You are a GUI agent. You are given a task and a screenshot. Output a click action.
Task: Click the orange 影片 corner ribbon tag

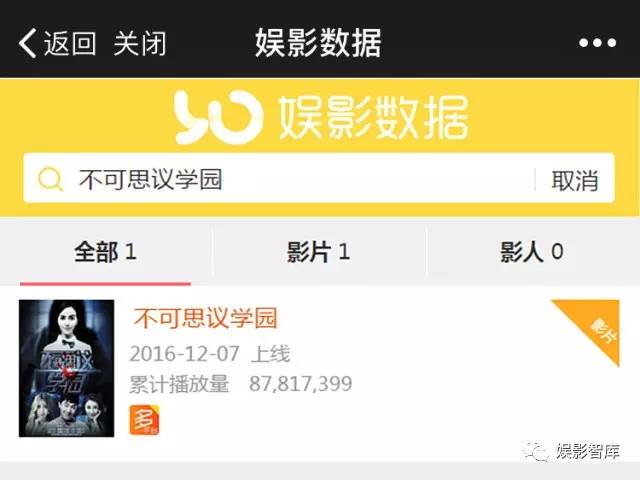coord(592,328)
